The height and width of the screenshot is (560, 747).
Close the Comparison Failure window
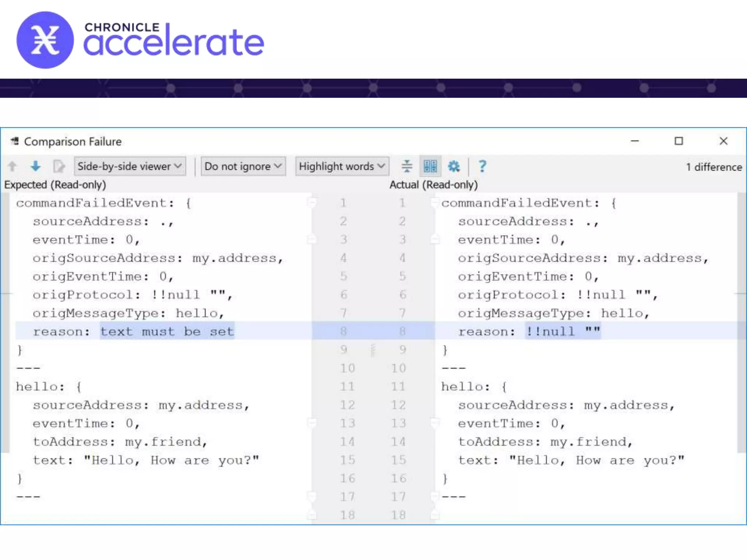coord(723,141)
